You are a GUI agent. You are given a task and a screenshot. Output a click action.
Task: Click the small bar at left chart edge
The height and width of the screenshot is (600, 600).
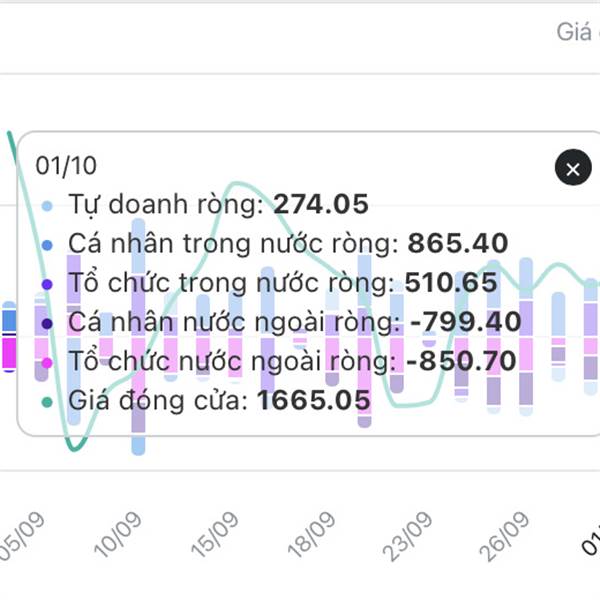point(9,337)
